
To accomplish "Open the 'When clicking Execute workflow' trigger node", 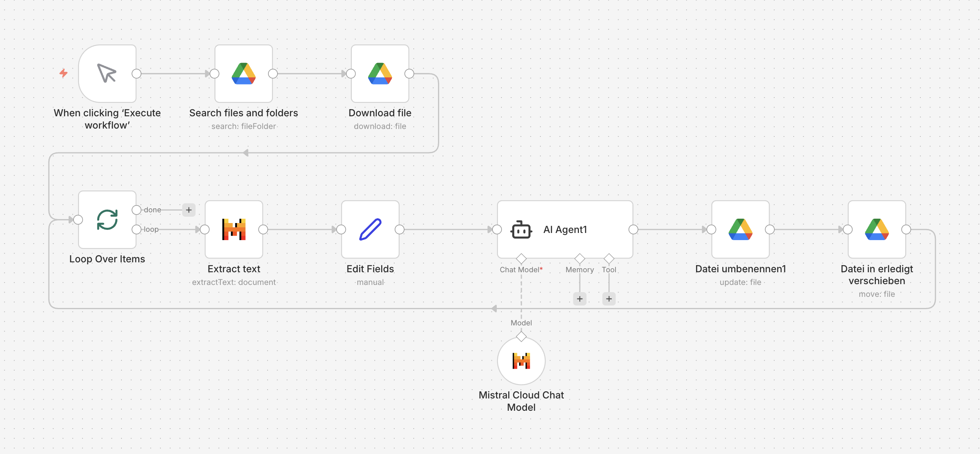I will tap(107, 73).
